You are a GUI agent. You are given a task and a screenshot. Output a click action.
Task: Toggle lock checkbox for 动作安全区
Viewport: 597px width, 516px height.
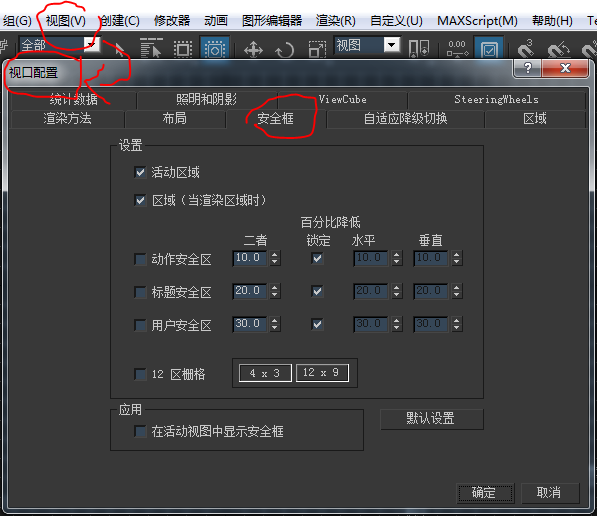(x=317, y=259)
